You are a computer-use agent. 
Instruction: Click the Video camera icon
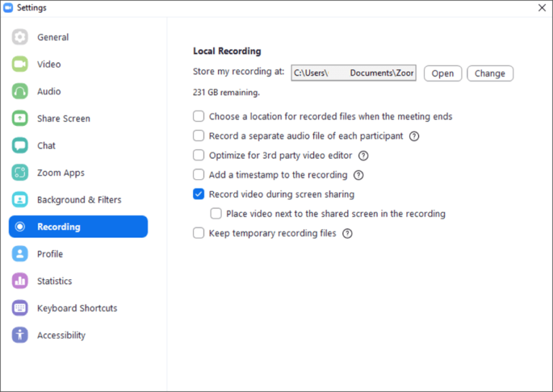click(19, 64)
